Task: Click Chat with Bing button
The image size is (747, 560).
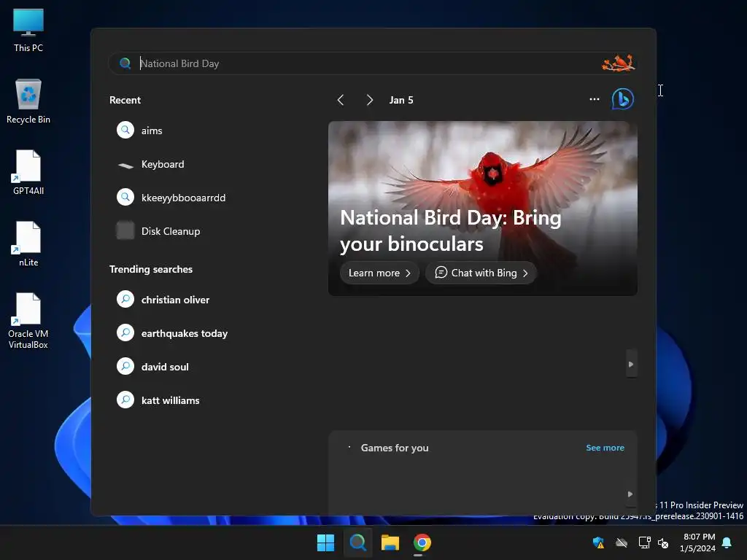Action: (481, 273)
